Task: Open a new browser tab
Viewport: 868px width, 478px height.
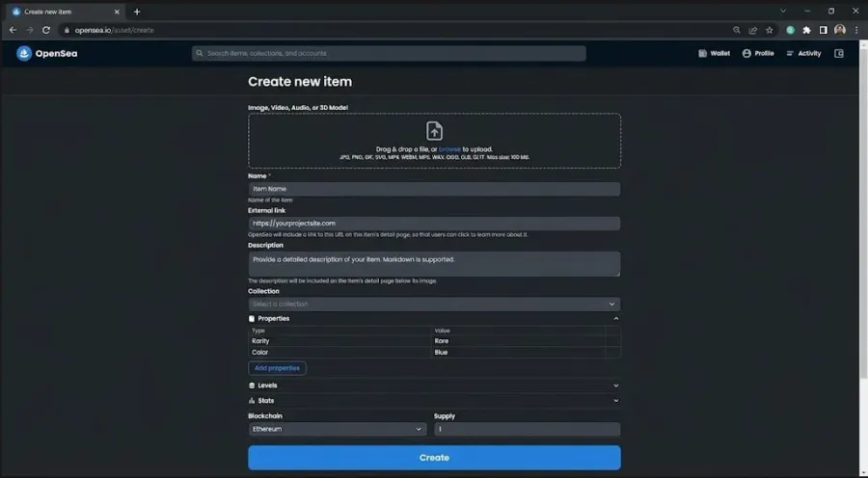Action: [x=137, y=12]
